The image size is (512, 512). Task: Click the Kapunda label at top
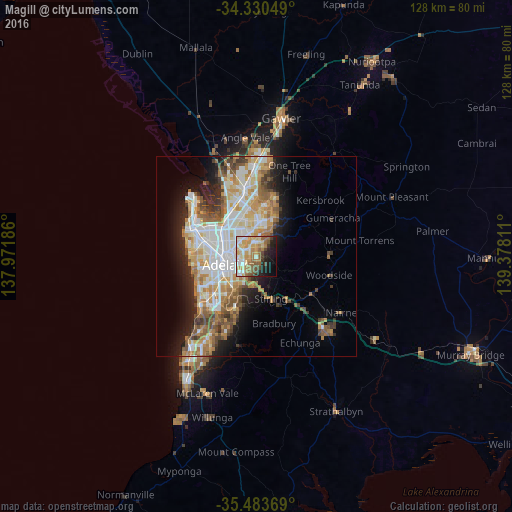click(x=344, y=5)
